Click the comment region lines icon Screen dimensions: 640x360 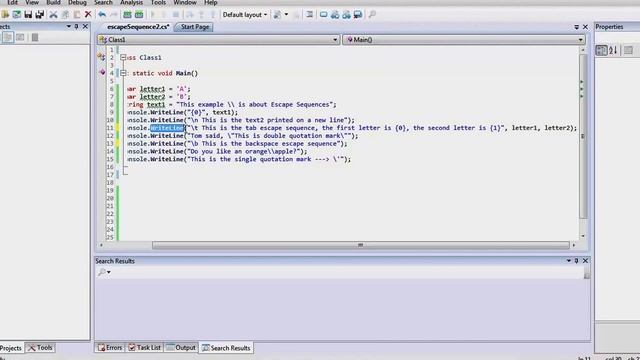pos(310,15)
